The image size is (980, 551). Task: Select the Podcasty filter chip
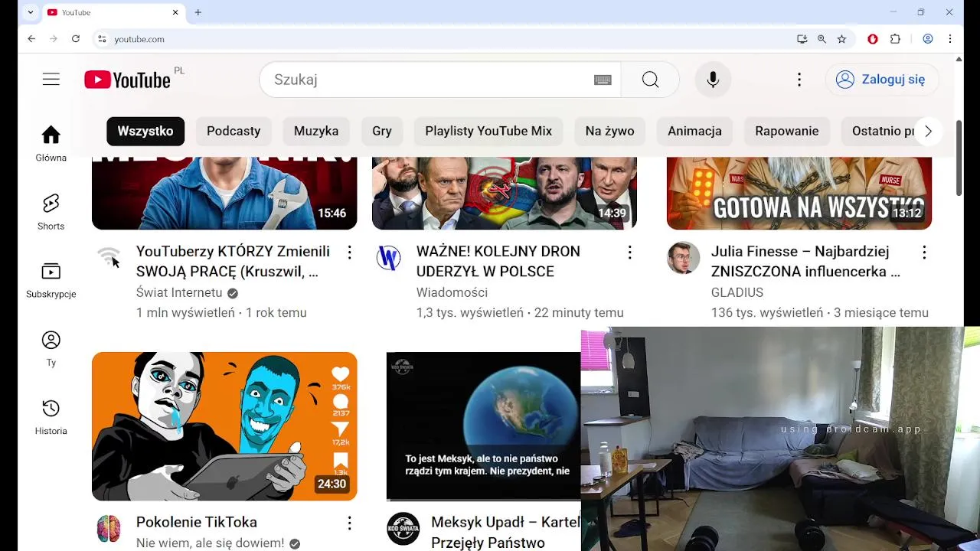[x=234, y=131]
